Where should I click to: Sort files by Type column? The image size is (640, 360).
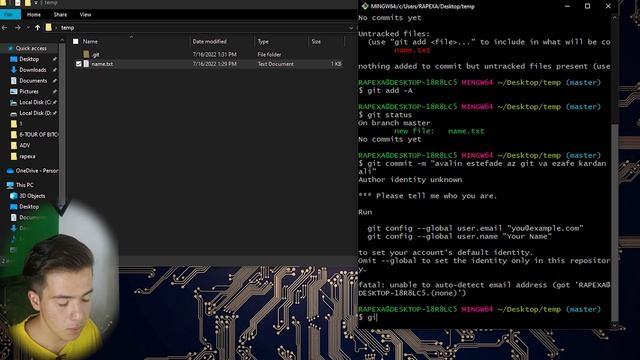pyautogui.click(x=263, y=41)
